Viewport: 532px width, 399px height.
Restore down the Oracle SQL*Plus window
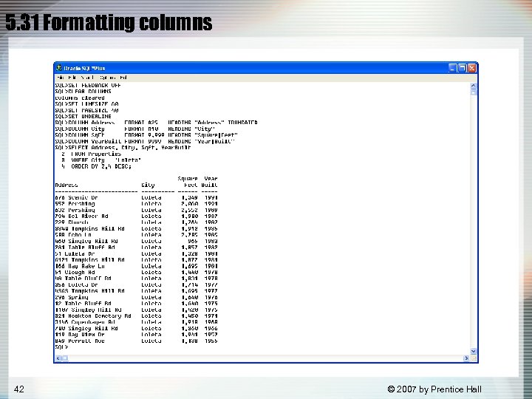coord(462,68)
